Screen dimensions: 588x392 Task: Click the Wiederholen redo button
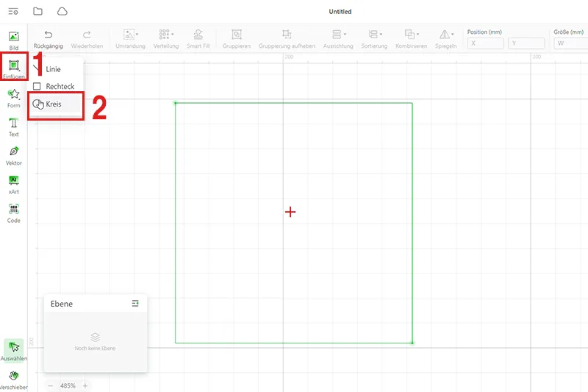[x=87, y=40]
